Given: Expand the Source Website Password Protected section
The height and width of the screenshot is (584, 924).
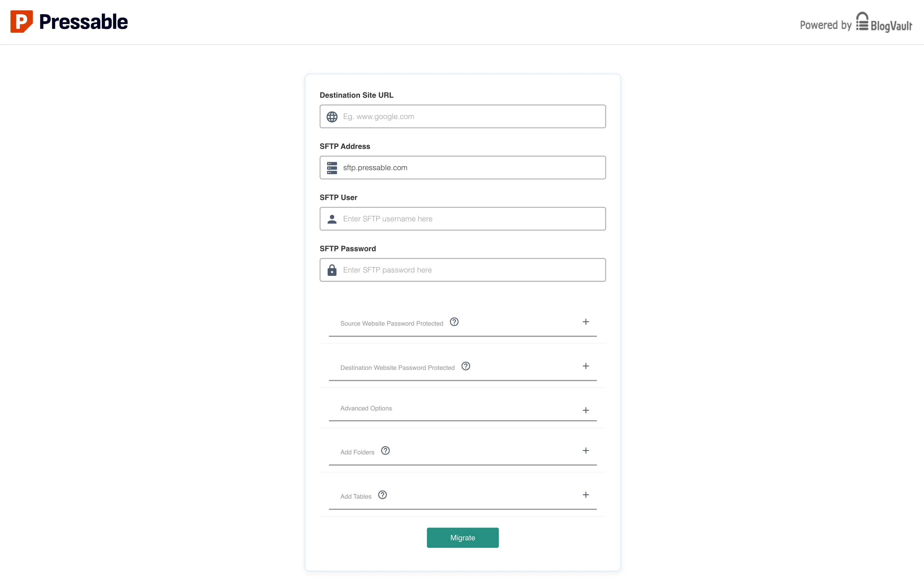Looking at the screenshot, I should (586, 322).
